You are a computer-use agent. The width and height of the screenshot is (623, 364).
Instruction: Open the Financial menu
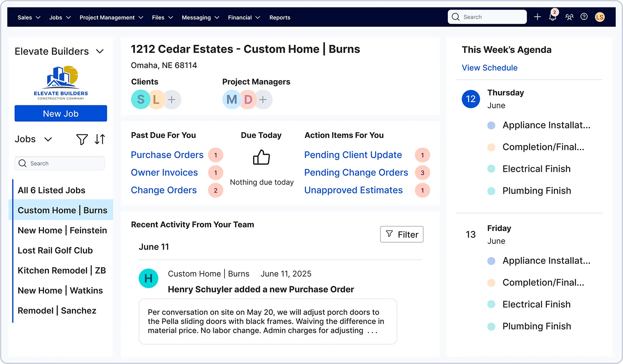pos(244,17)
